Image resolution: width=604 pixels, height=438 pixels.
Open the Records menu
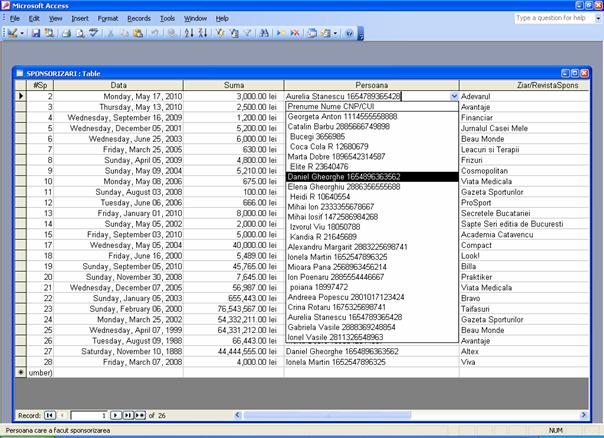pyautogui.click(x=139, y=18)
